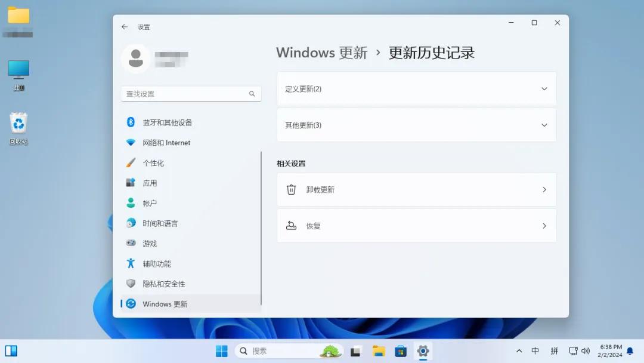Click in the 查找设置 search field
644x363 pixels.
pyautogui.click(x=191, y=94)
